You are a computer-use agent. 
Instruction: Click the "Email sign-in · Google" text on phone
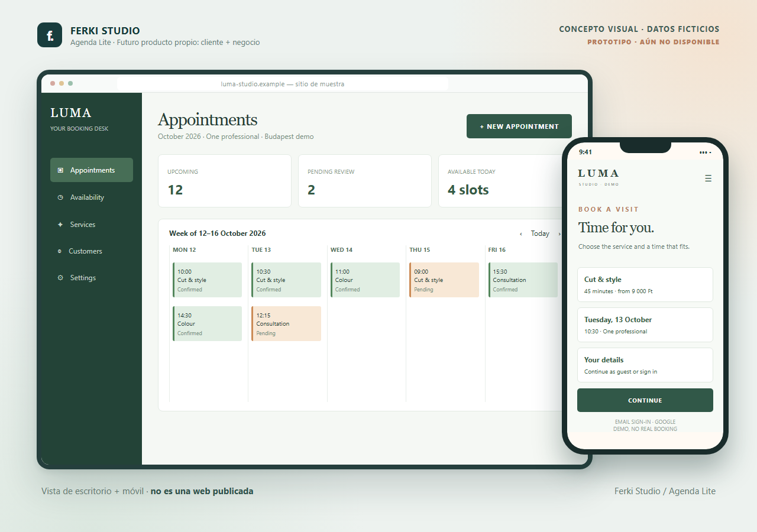pos(645,422)
